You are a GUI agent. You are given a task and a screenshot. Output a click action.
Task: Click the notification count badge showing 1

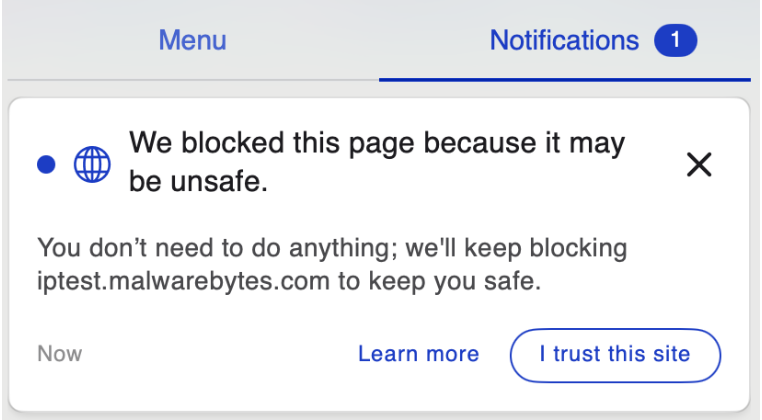point(675,40)
